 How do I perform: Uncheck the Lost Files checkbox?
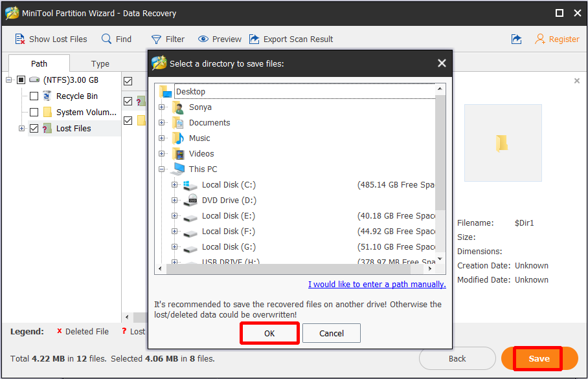34,129
